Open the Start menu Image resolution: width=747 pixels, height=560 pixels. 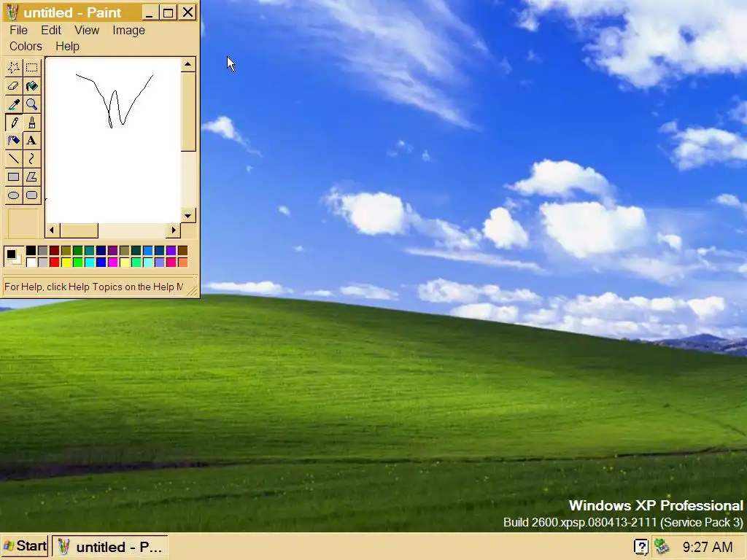pyautogui.click(x=25, y=545)
